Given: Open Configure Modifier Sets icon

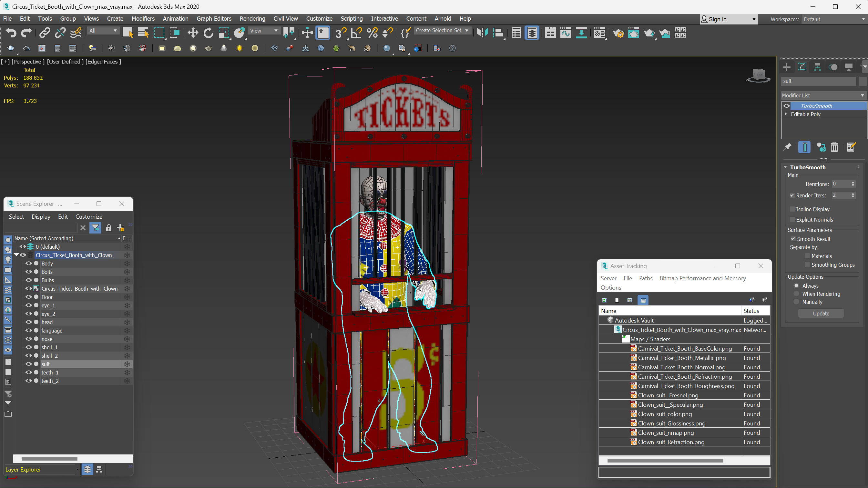Looking at the screenshot, I should (851, 147).
